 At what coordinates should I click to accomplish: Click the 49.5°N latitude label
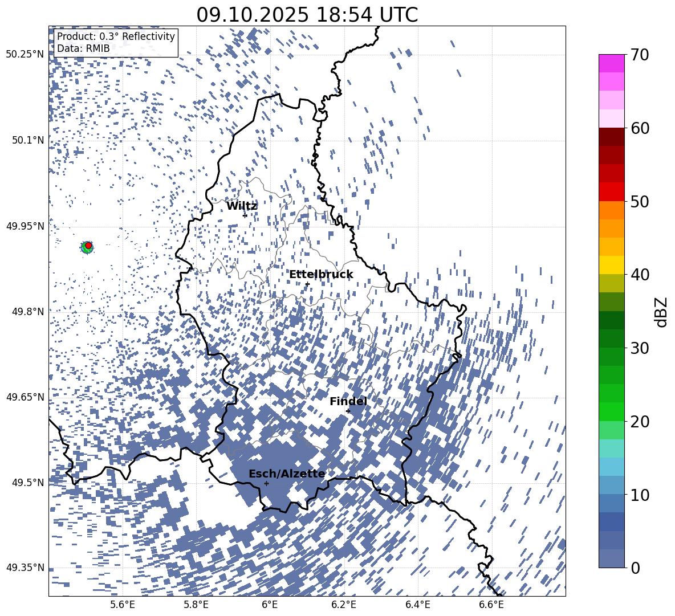pyautogui.click(x=28, y=482)
